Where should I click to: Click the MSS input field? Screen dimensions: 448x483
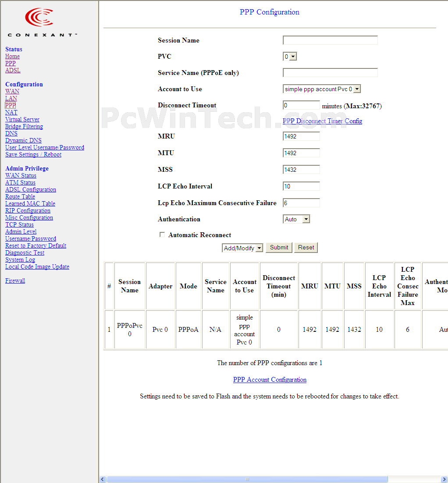tap(301, 170)
